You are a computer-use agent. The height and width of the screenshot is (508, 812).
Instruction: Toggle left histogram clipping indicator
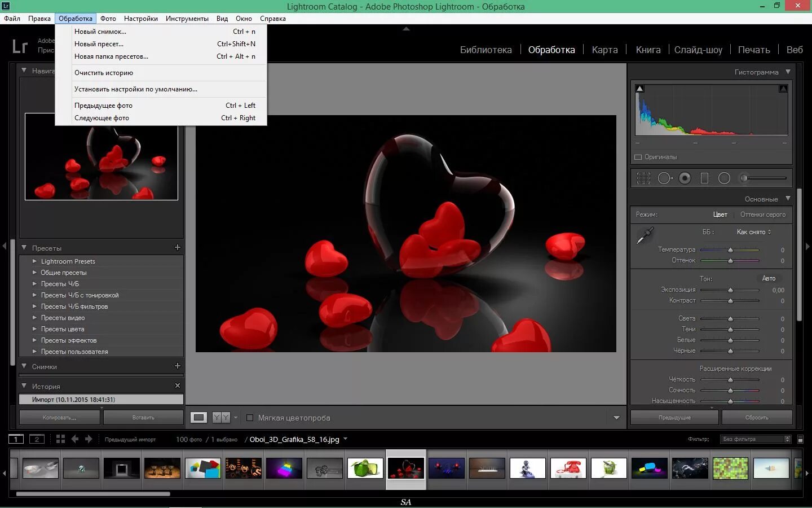(639, 89)
